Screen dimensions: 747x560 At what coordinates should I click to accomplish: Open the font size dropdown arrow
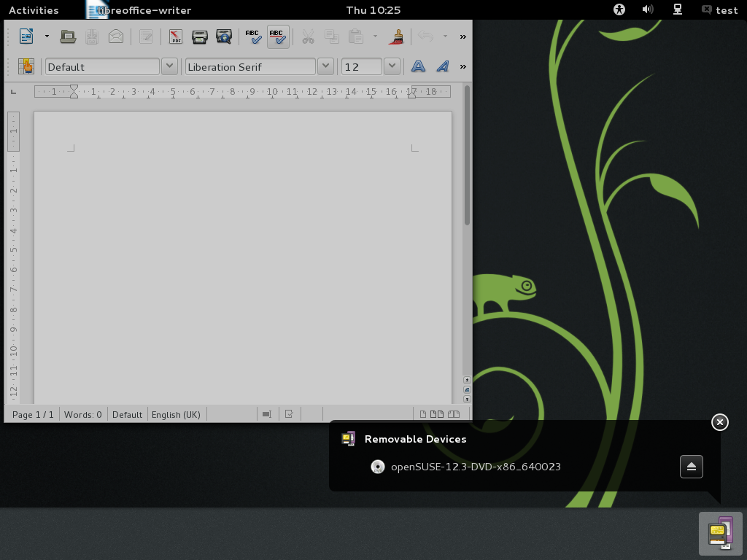pos(392,66)
